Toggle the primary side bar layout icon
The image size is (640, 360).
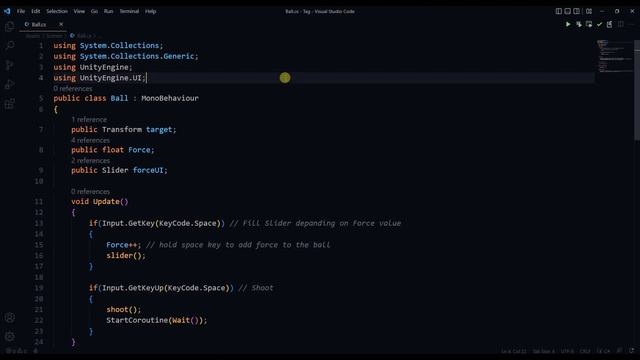(x=558, y=11)
